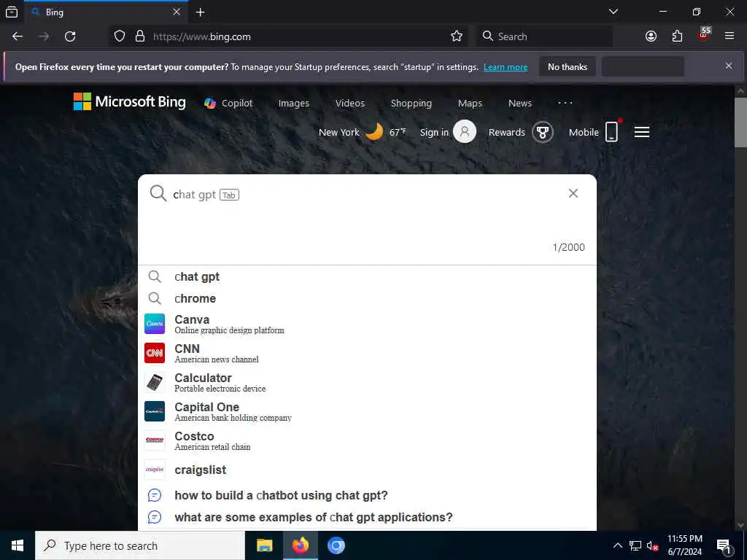Click the Firefox back arrow

(18, 36)
